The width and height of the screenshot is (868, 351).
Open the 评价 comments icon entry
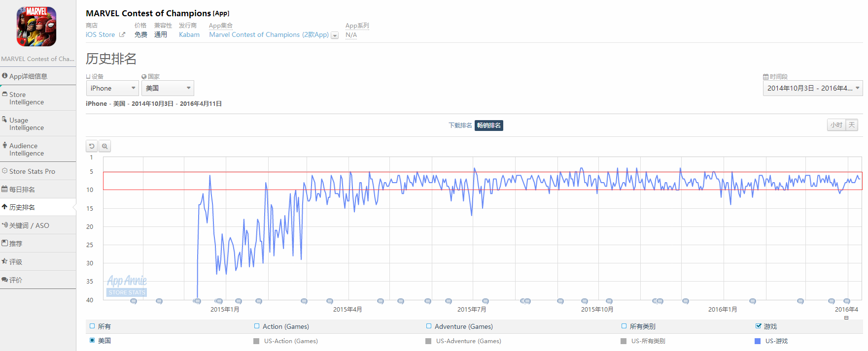[5, 280]
